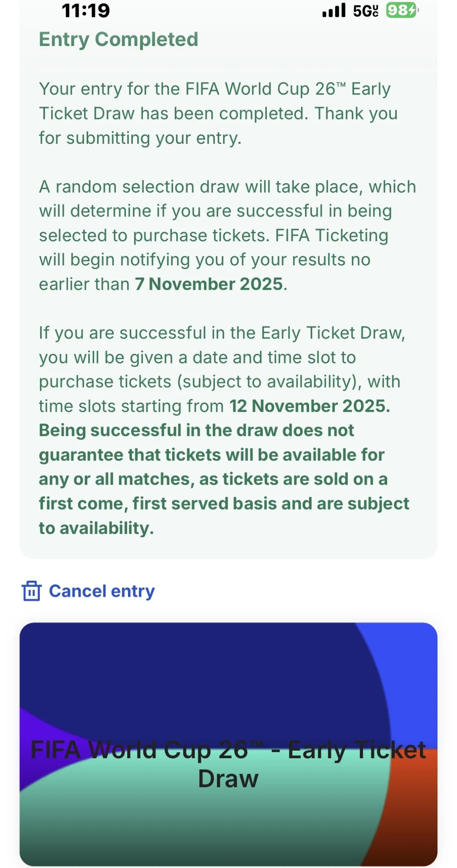Click the bold "7 November 2025" date

(x=209, y=284)
